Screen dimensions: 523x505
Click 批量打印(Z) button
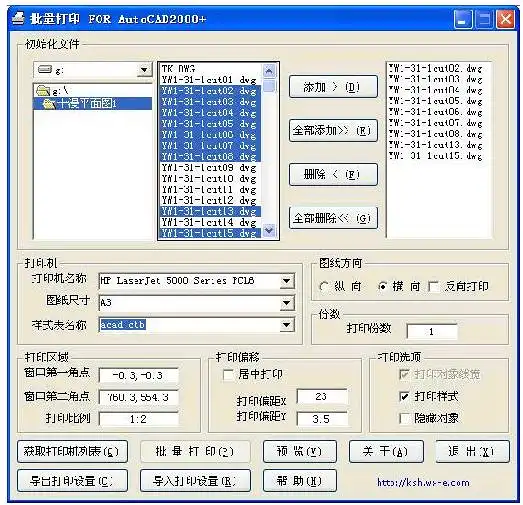195,452
